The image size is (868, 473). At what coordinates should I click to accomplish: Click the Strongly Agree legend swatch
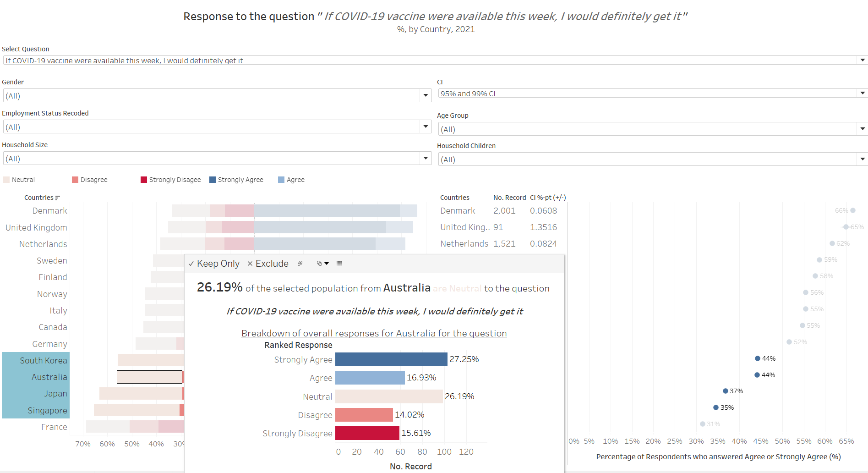pyautogui.click(x=213, y=180)
